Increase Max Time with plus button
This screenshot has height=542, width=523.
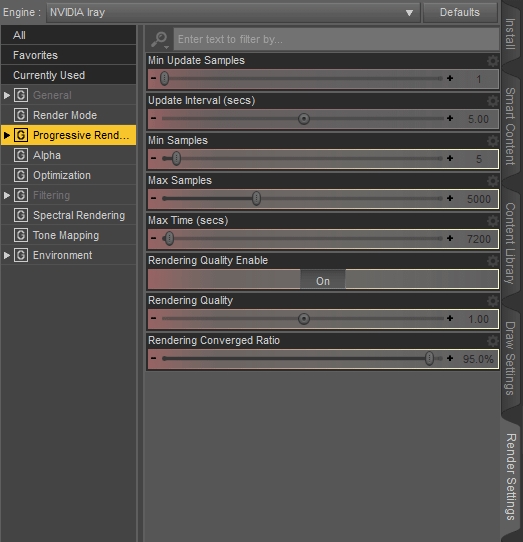450,239
